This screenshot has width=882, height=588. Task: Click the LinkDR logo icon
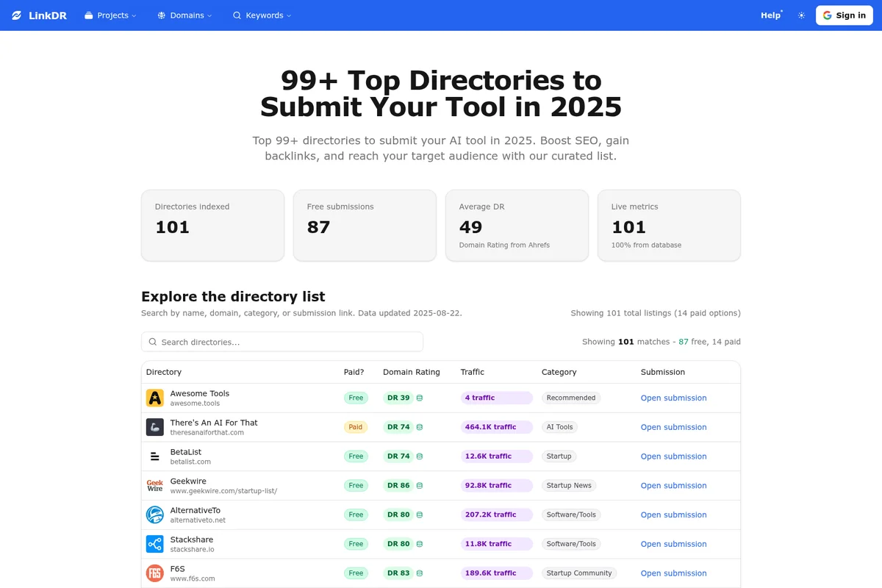(15, 15)
